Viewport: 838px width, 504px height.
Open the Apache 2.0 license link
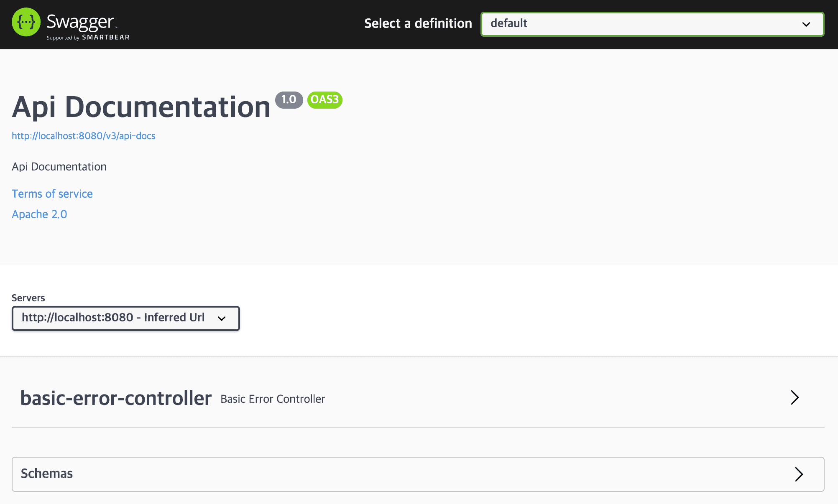pyautogui.click(x=39, y=214)
